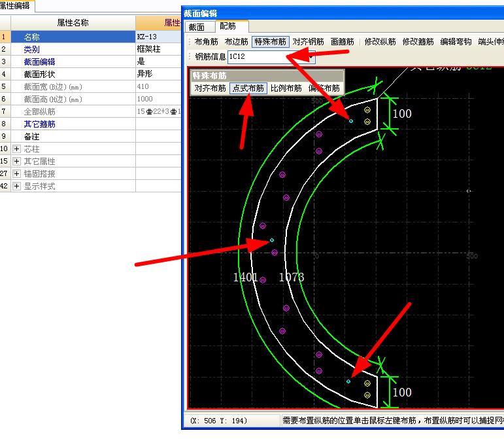Screen dimensions: 504x439
Task: Select the 布角筋 toolbar button
Action: point(206,42)
